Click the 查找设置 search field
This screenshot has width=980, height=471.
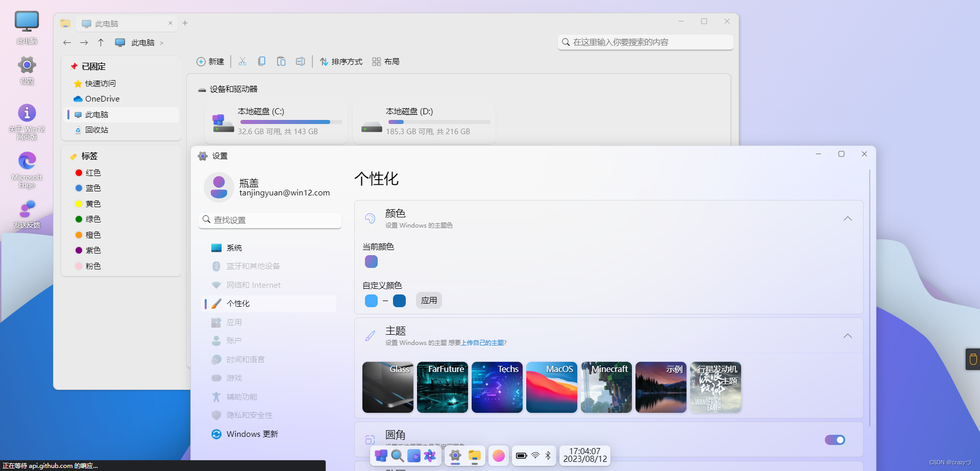(x=270, y=220)
